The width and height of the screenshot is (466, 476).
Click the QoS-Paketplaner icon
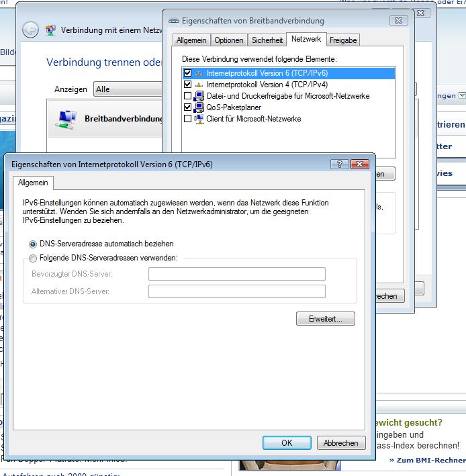point(199,107)
